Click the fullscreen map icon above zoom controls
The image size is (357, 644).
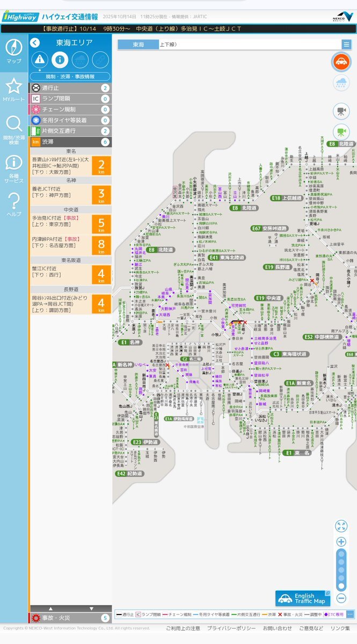point(341,526)
